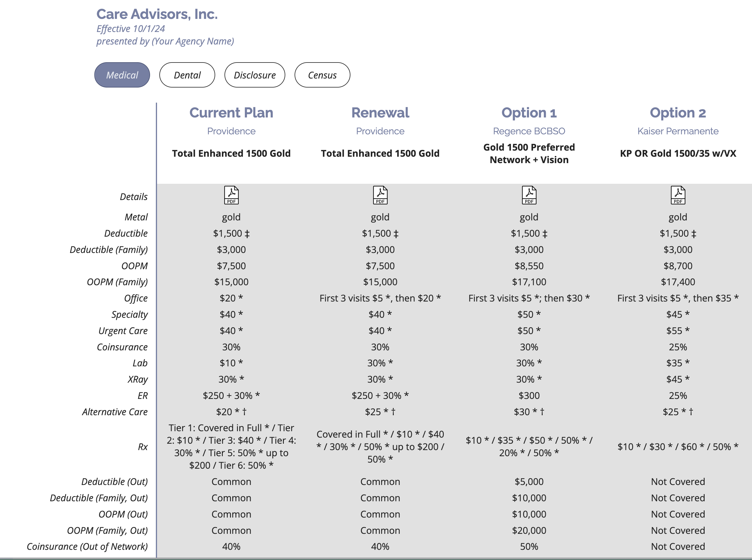Screen dimensions: 752x560
Task: Click the $300 ER value for Option 1
Action: tap(529, 396)
